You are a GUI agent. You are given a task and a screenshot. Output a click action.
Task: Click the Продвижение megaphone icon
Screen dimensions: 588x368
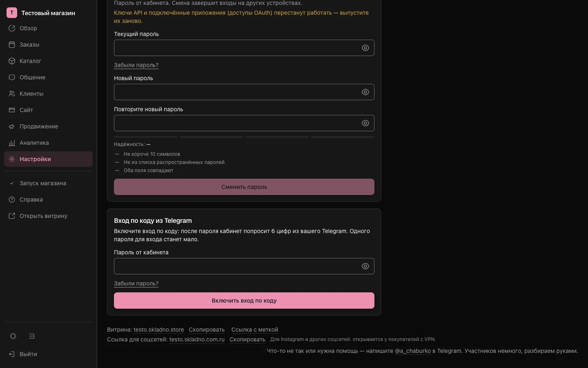tap(12, 126)
